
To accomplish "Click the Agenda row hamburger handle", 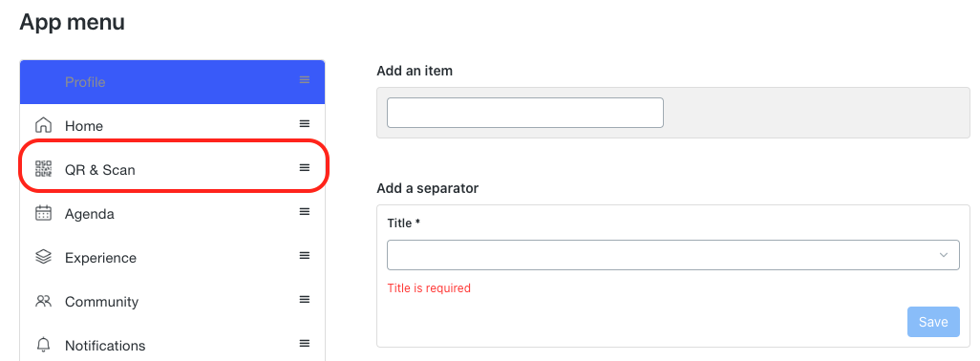I will pos(305,212).
